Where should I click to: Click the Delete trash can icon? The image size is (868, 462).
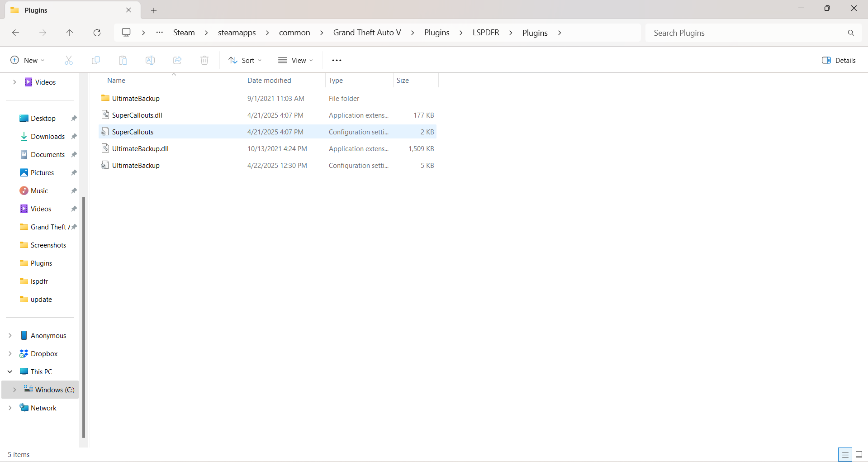click(x=204, y=60)
